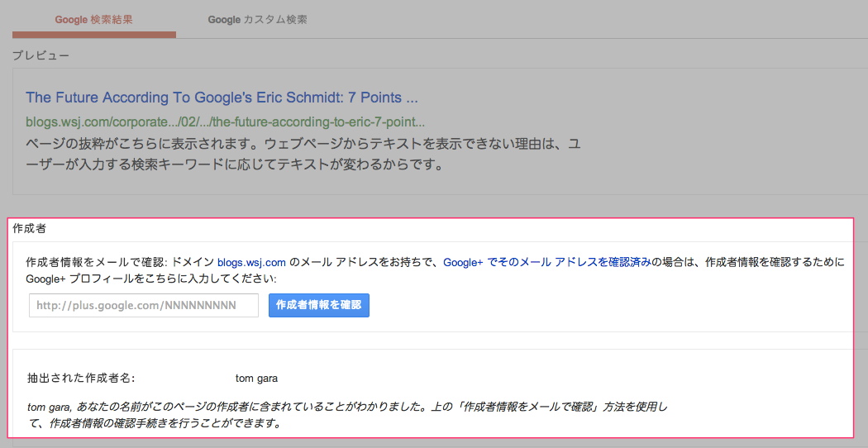This screenshot has width=868, height=448.
Task: Click the green blogs.wsj.com/corporate preview URL
Action: (x=226, y=122)
